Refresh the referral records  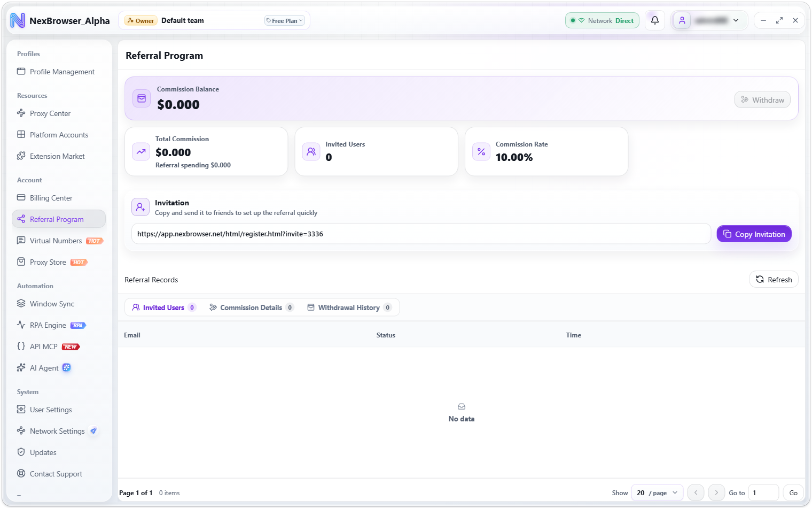coord(774,280)
